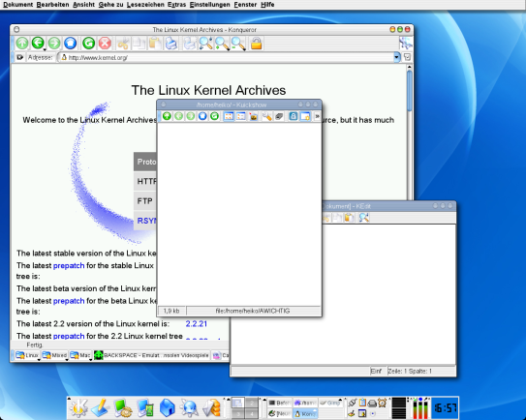This screenshot has height=420, width=526.
Task: Select the Gimp task in taskbar
Action: tap(329, 403)
